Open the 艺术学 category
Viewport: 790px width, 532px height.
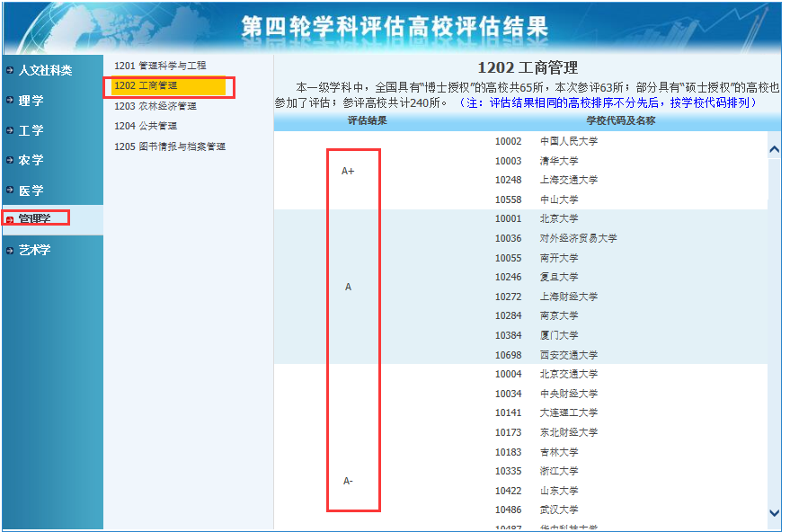pos(34,250)
